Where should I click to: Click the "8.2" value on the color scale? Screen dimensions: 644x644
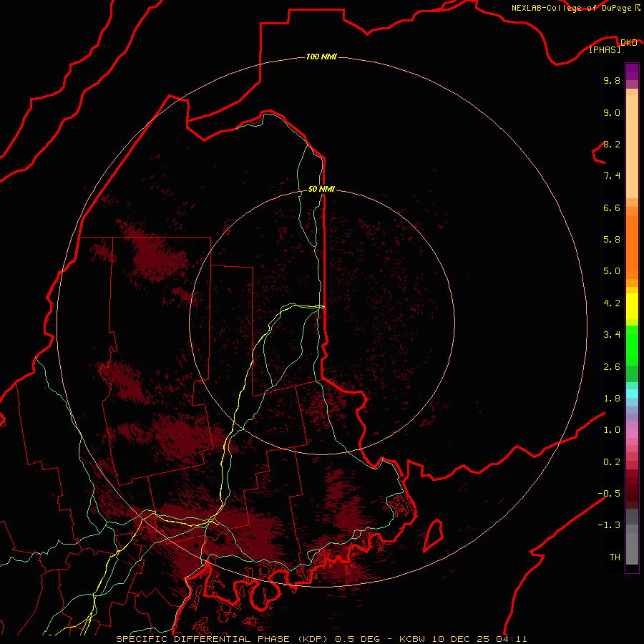612,144
